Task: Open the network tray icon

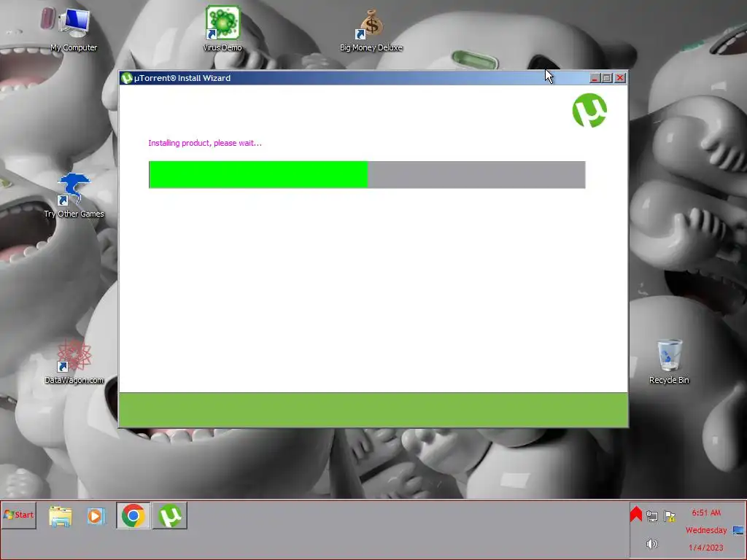Action: [x=652, y=516]
